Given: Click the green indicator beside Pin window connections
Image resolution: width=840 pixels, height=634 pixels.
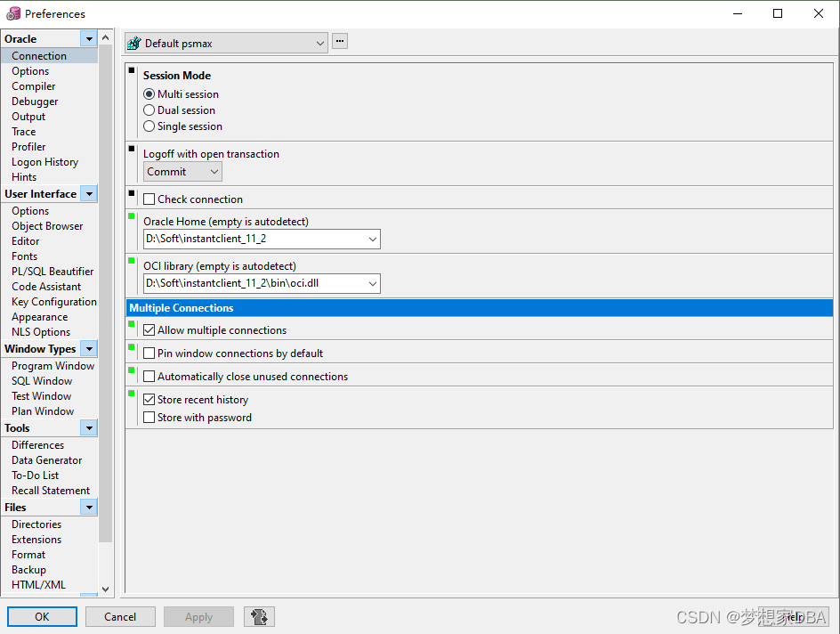Looking at the screenshot, I should click(x=132, y=346).
